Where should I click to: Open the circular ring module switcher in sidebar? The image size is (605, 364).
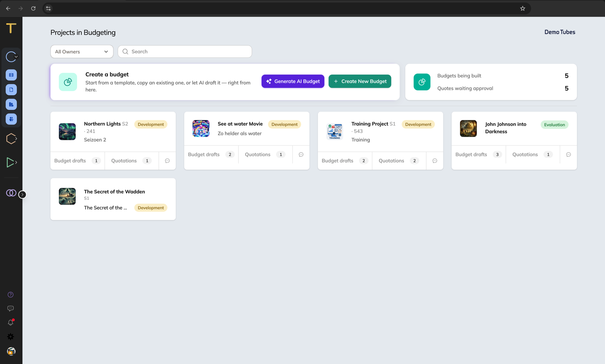click(11, 57)
